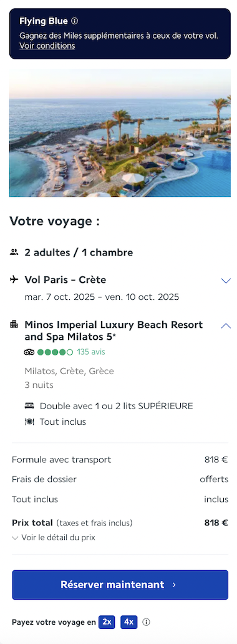The width and height of the screenshot is (237, 644).
Task: Collapse the Minos Imperial hotel details
Action: tap(226, 325)
